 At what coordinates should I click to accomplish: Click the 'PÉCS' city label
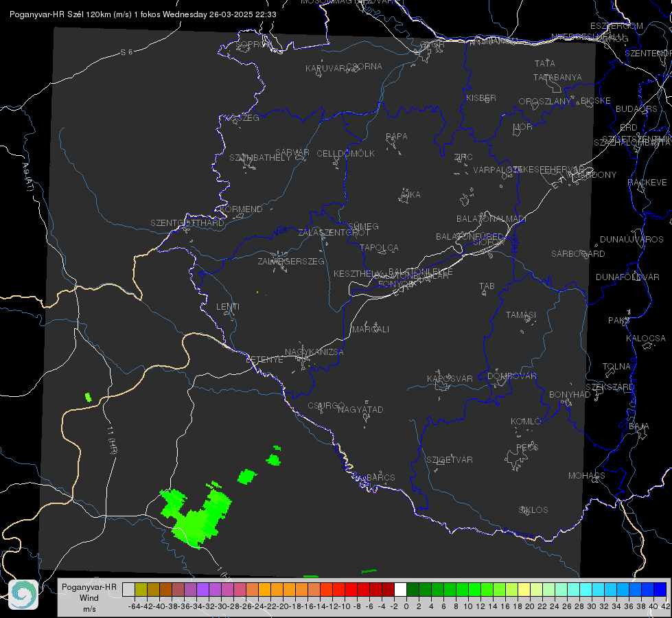click(527, 448)
